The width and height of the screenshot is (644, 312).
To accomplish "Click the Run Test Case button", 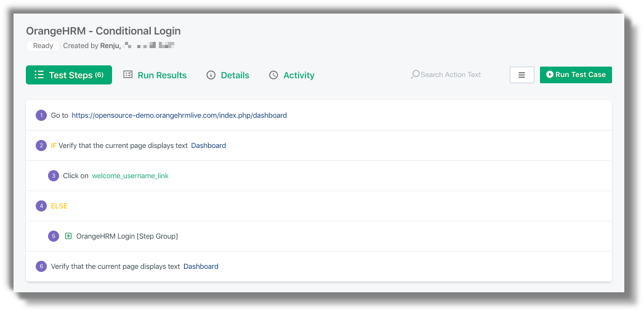I will click(576, 75).
